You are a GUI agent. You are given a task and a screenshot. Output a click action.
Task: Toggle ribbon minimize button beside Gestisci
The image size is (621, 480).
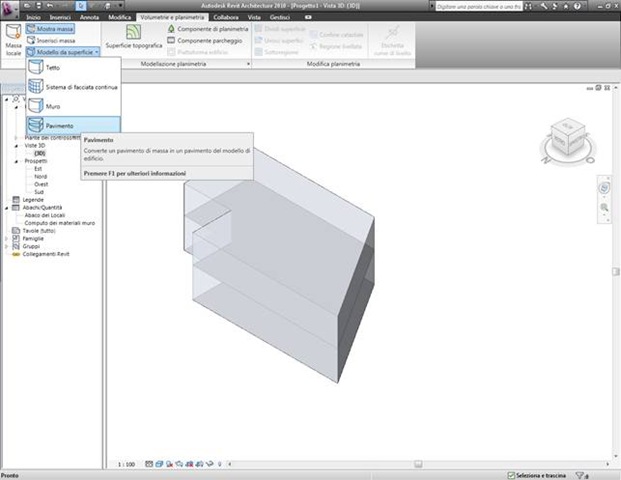coord(308,17)
